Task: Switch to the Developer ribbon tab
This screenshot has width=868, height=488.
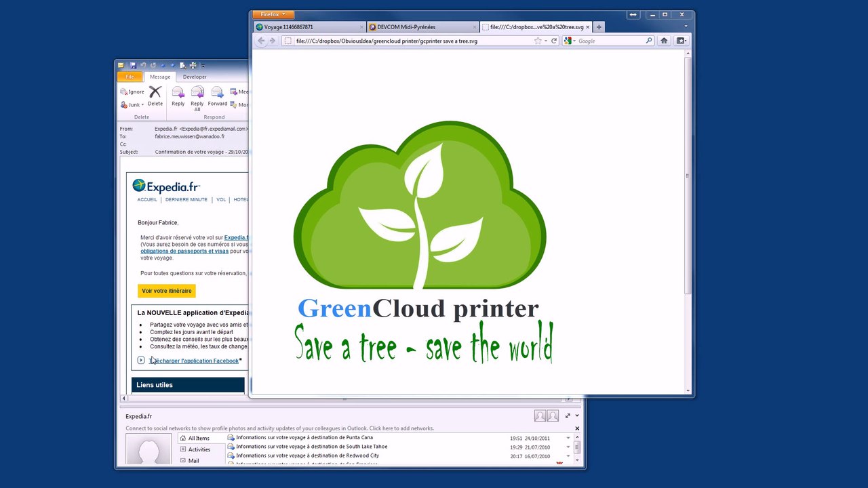Action: (195, 77)
